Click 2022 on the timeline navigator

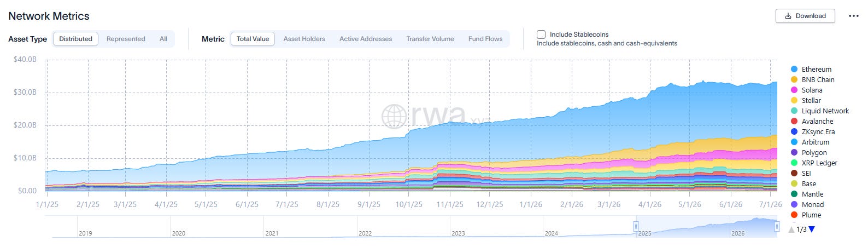pyautogui.click(x=365, y=233)
